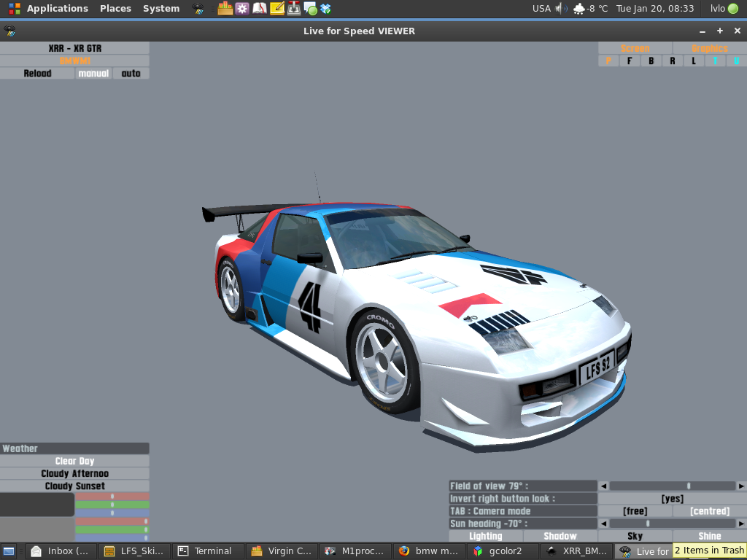Adjust the blue slider of dark swatch
Screen dimensions: 747x560
[112, 513]
